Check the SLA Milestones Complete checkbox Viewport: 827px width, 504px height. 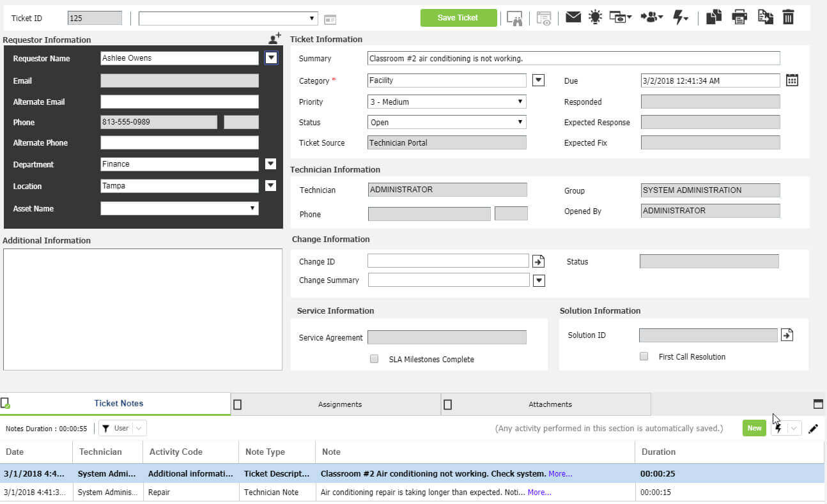[374, 359]
